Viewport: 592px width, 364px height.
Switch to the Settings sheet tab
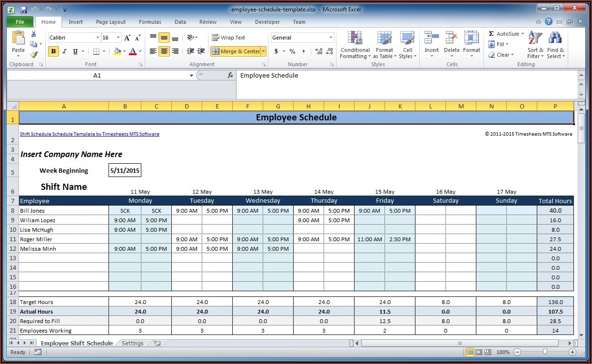(x=132, y=343)
